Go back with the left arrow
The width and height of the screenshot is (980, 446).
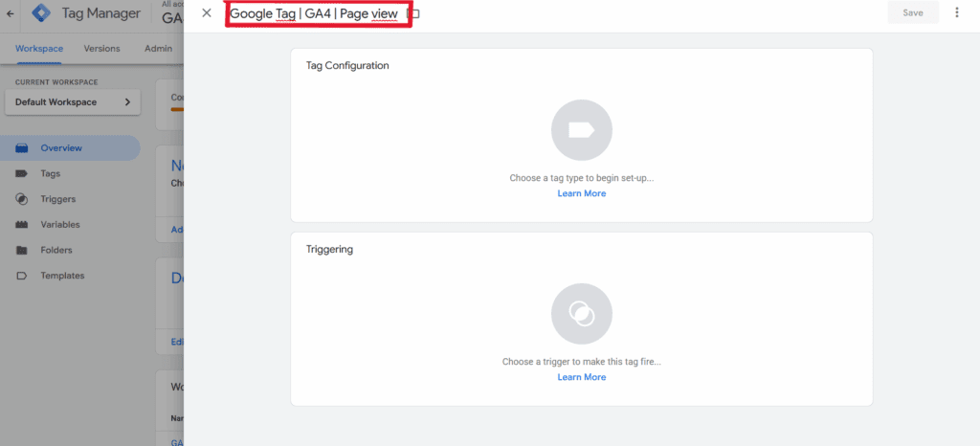coord(10,13)
